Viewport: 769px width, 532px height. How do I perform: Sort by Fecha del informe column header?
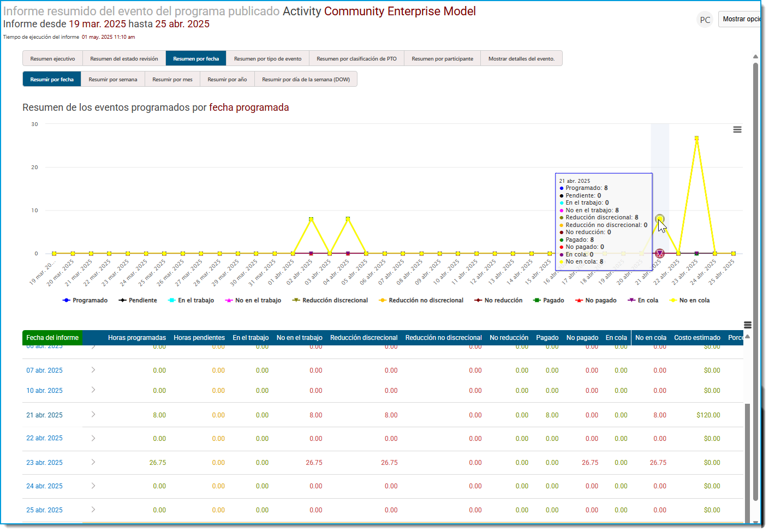tap(52, 338)
